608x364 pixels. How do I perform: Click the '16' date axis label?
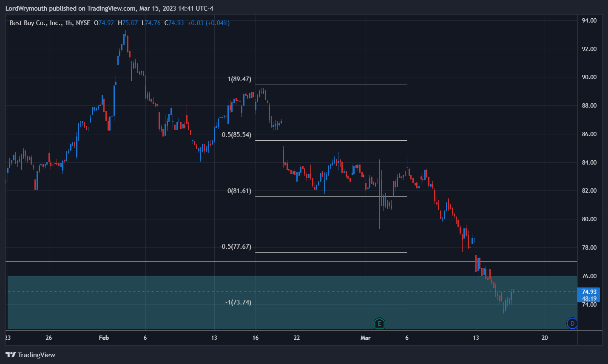pyautogui.click(x=255, y=338)
